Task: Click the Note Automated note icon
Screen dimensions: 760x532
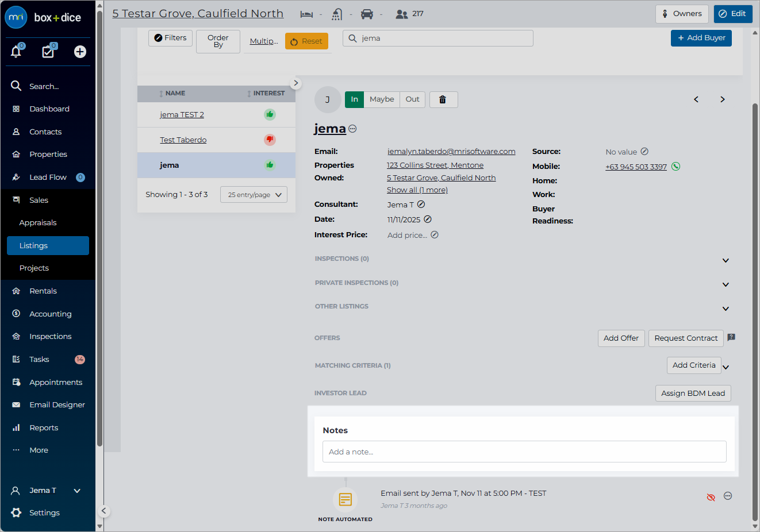Action: click(346, 499)
